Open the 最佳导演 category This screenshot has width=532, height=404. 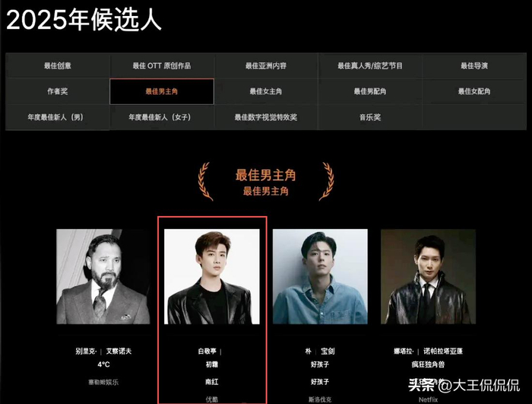click(x=474, y=65)
